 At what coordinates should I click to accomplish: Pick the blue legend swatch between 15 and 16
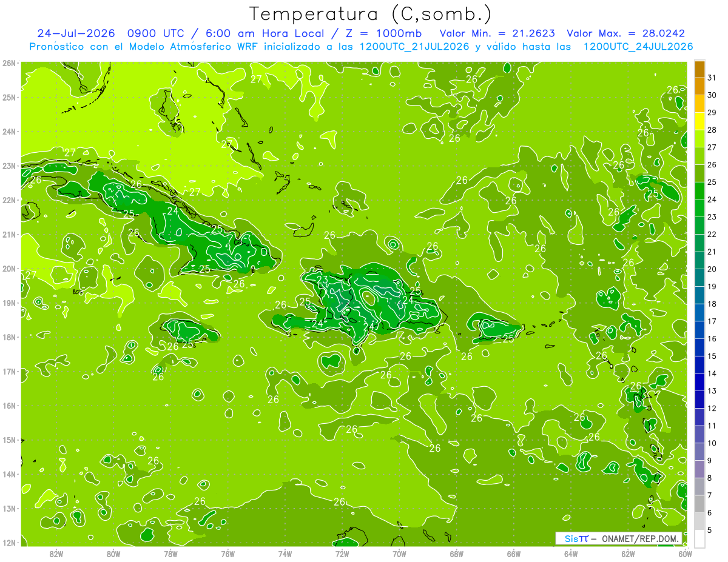699,347
